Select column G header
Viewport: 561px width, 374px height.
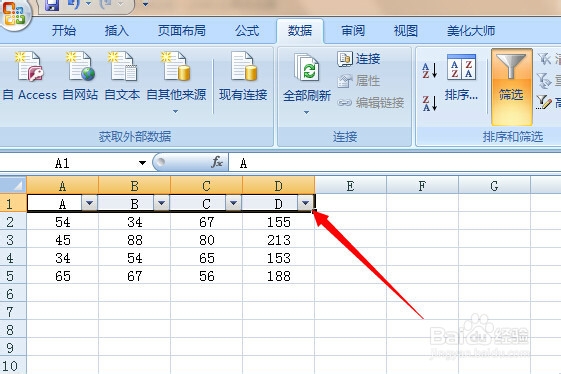pos(494,186)
